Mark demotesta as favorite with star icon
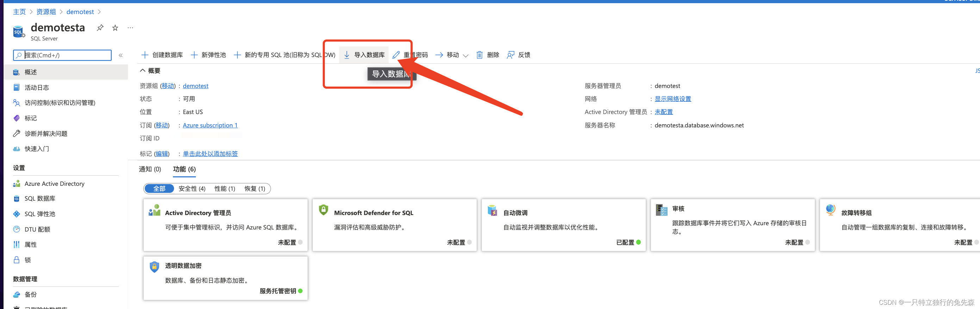The height and width of the screenshot is (309, 980). click(115, 28)
